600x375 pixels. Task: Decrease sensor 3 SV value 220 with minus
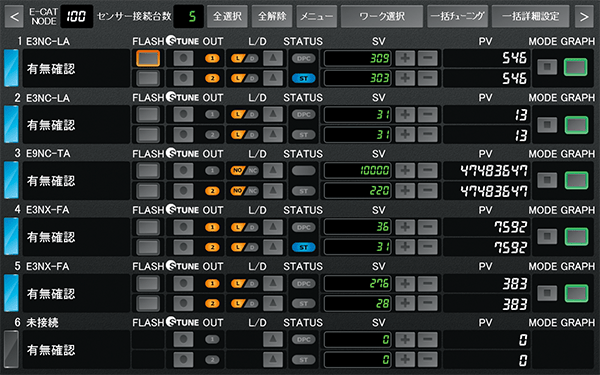(x=428, y=191)
